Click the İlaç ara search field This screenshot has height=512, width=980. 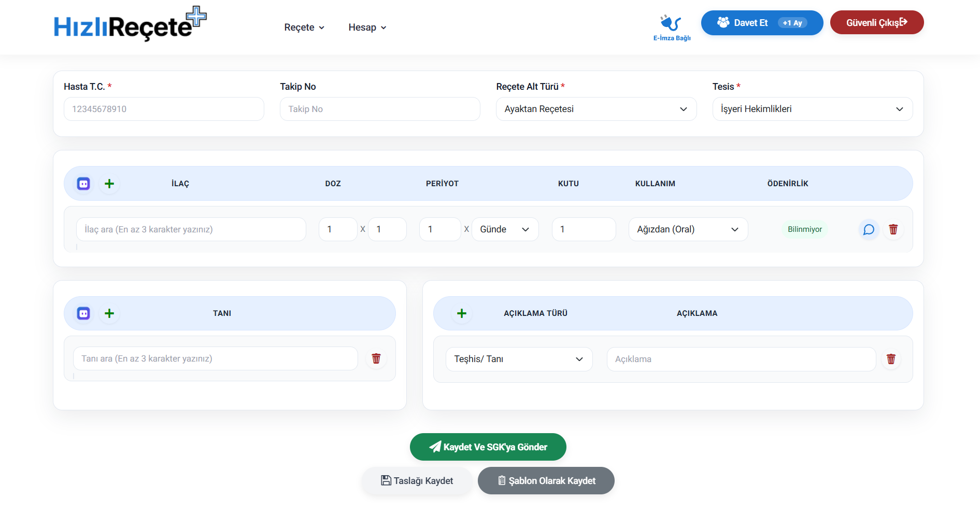[191, 229]
